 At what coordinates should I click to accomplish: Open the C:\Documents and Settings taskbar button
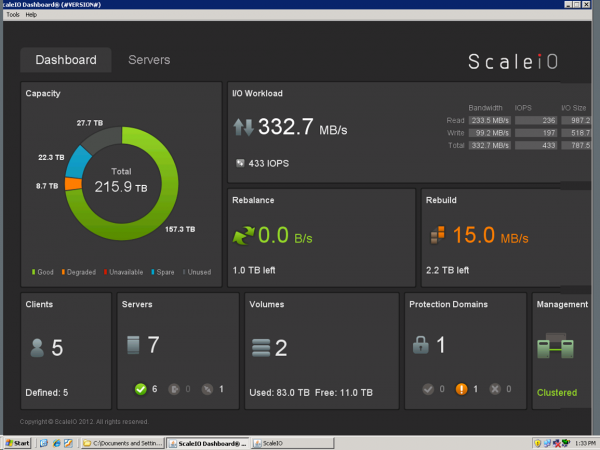123,443
